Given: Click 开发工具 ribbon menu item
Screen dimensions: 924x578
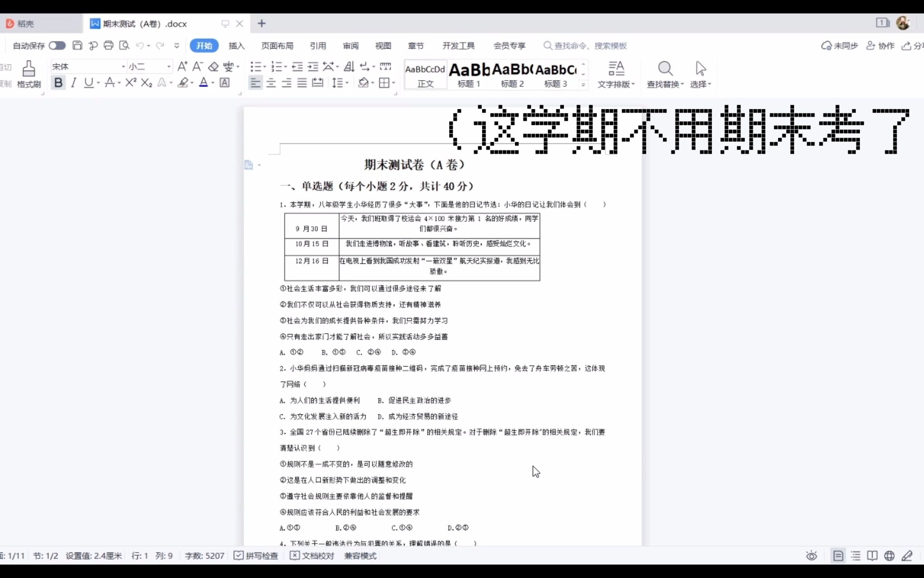Looking at the screenshot, I should click(458, 46).
